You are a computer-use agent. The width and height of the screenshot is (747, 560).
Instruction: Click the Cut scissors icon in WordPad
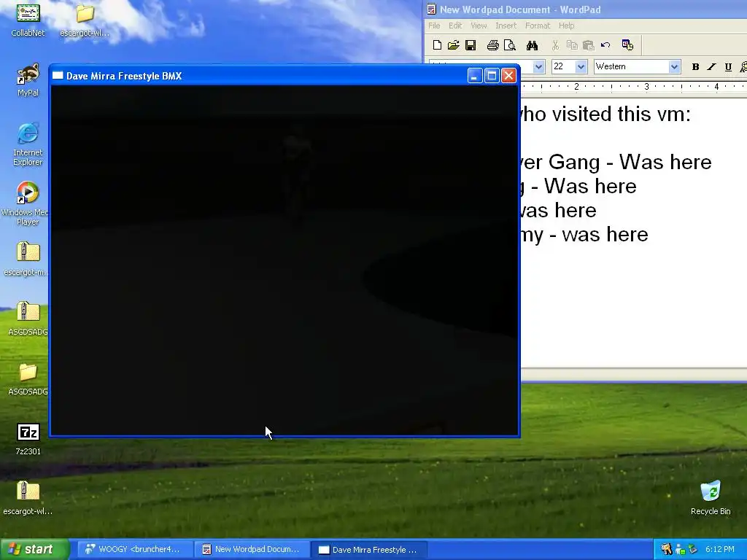coord(555,45)
